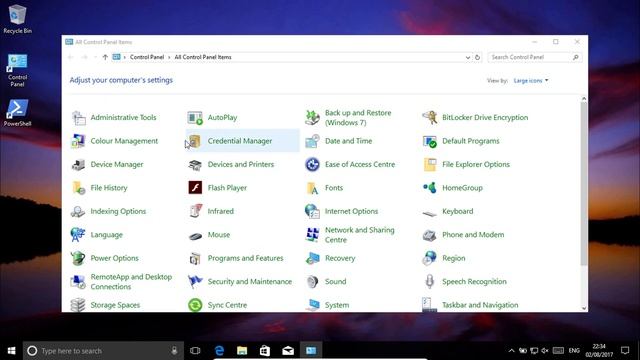
Task: Open the Mail app on taskbar
Action: [x=288, y=351]
